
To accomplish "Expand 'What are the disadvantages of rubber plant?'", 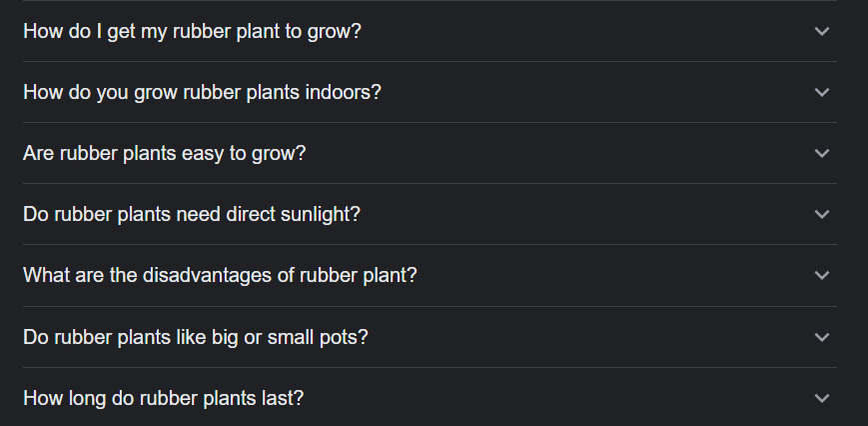I will tap(430, 275).
